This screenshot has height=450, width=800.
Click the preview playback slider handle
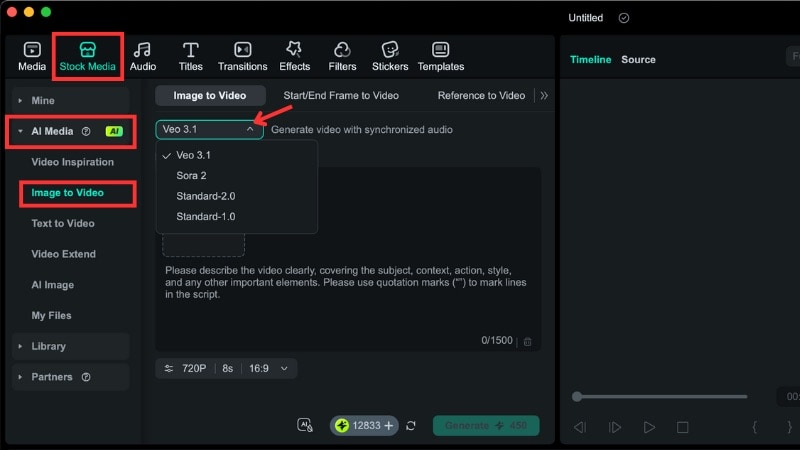[x=577, y=396]
